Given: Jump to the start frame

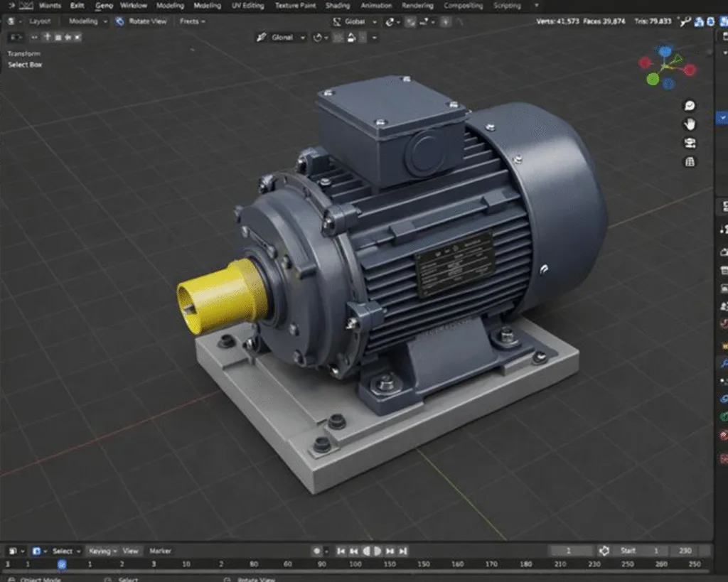Looking at the screenshot, I should (x=341, y=551).
